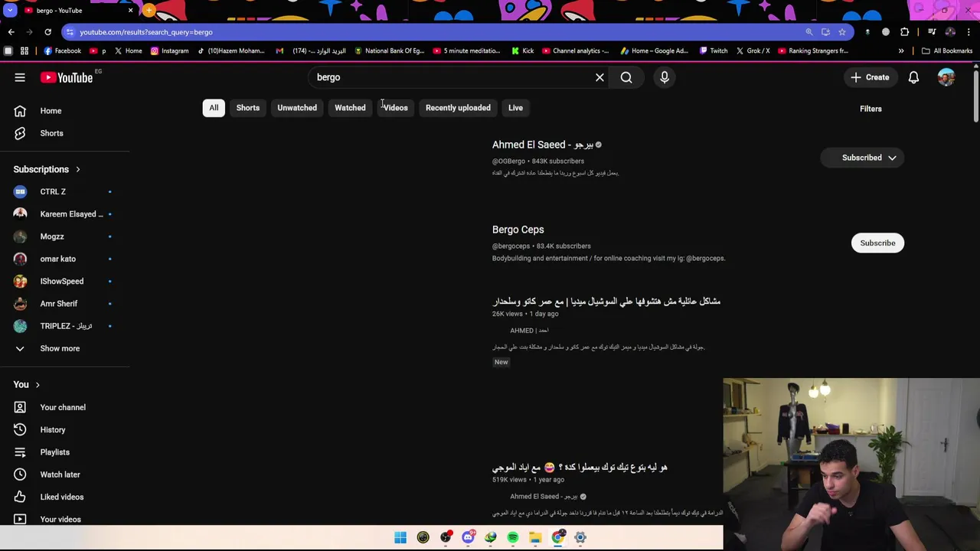
Task: Open Kick bookmark
Action: coord(522,51)
